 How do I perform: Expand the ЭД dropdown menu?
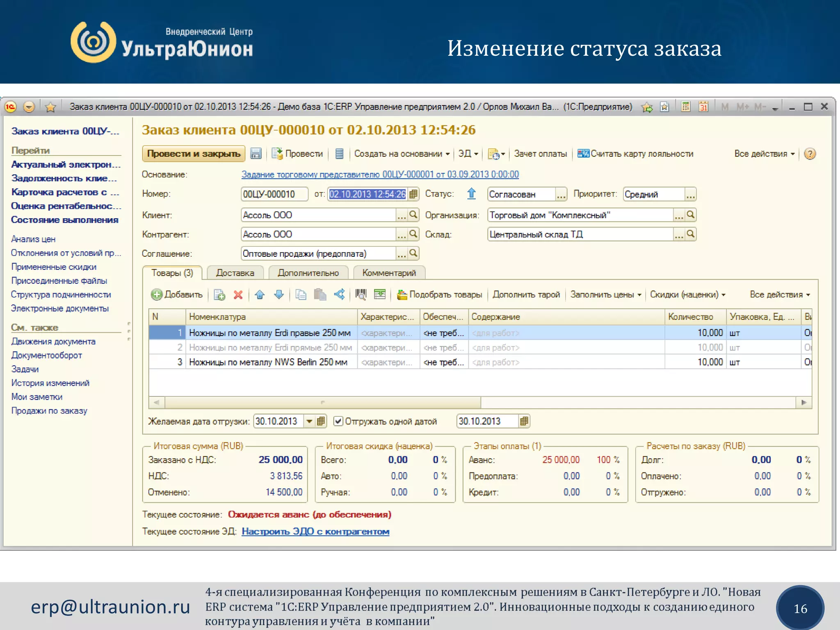[468, 154]
